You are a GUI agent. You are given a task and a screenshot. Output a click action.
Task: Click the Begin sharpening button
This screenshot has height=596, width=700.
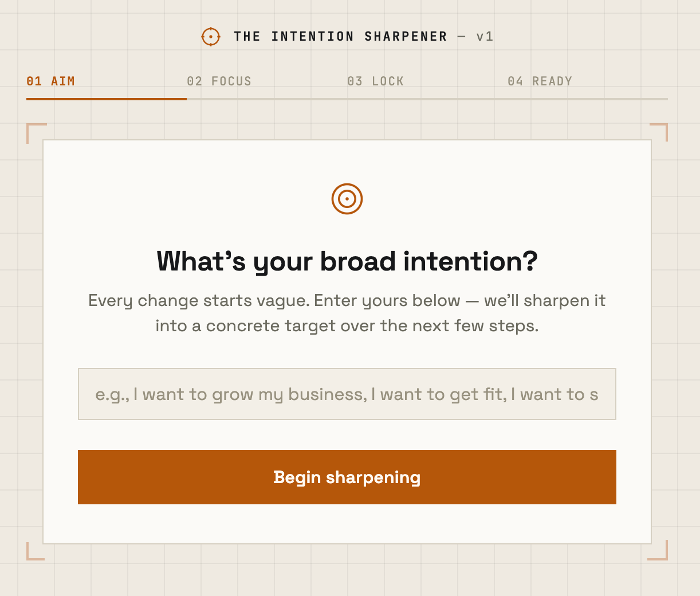(x=347, y=477)
